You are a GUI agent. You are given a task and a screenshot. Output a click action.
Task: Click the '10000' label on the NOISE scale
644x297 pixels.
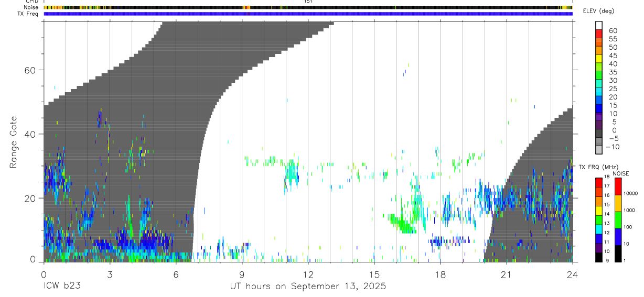click(x=631, y=193)
